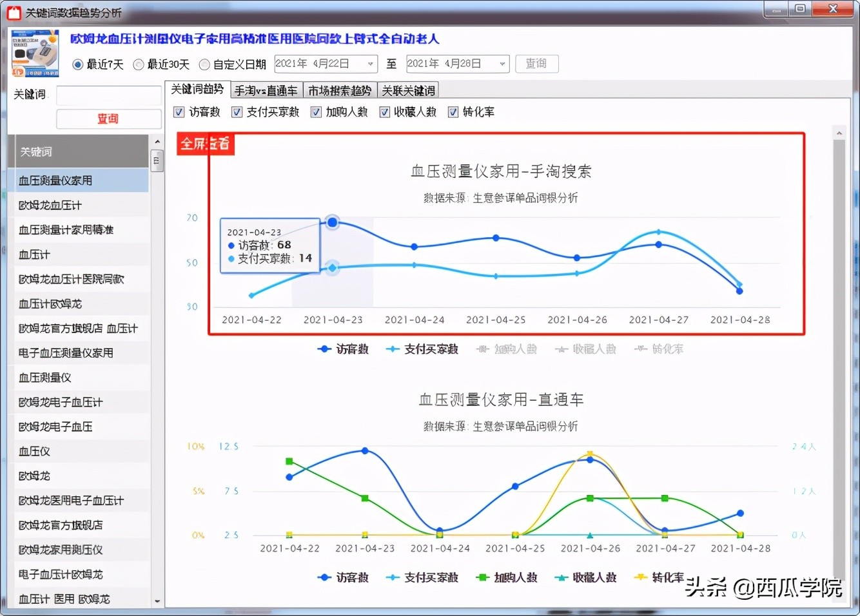The width and height of the screenshot is (860, 616).
Task: Click keyword list scrollbar up arrow
Action: [x=157, y=142]
